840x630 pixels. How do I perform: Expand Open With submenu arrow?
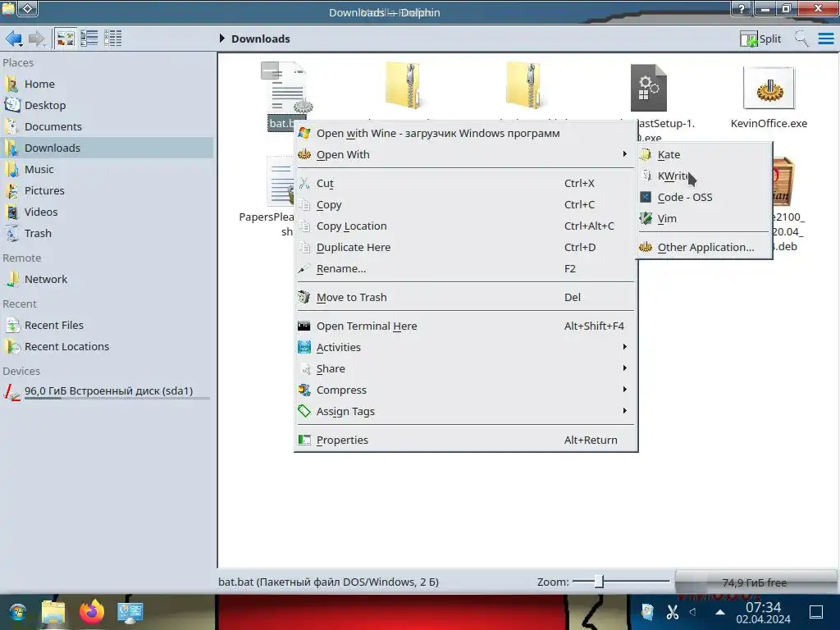pyautogui.click(x=624, y=154)
